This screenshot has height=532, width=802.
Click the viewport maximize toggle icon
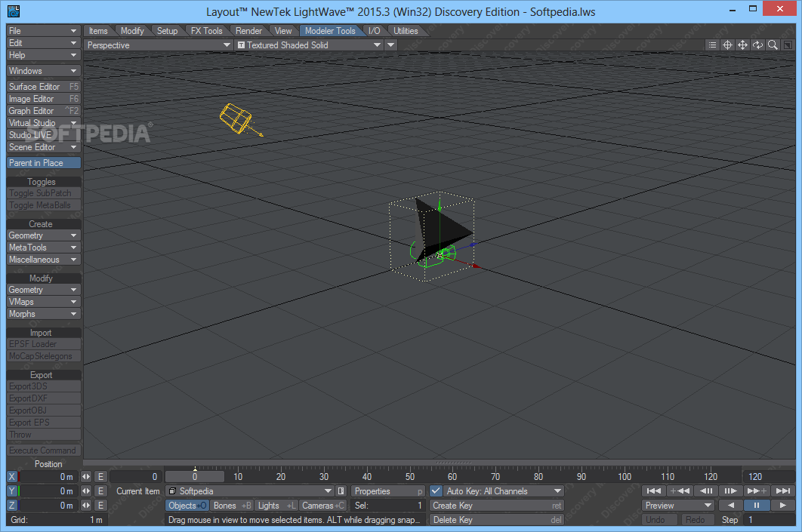click(788, 45)
